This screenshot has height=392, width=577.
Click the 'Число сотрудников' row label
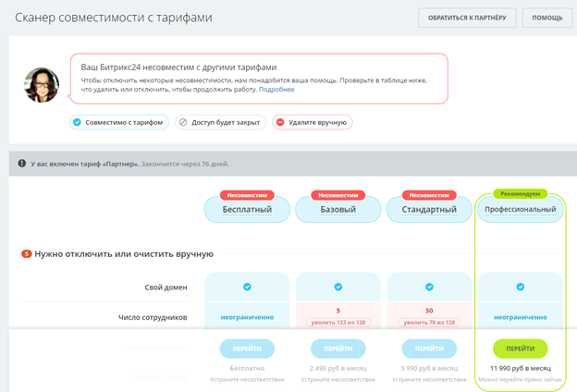coord(153,317)
